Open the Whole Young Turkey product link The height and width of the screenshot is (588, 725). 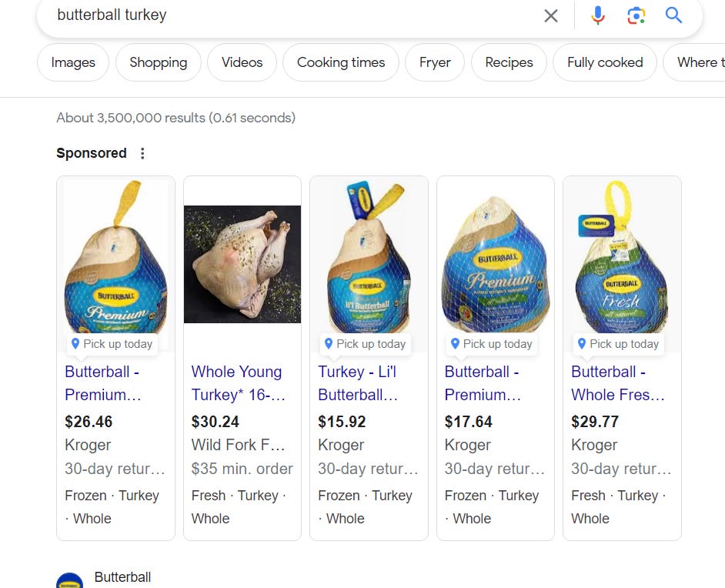(238, 383)
